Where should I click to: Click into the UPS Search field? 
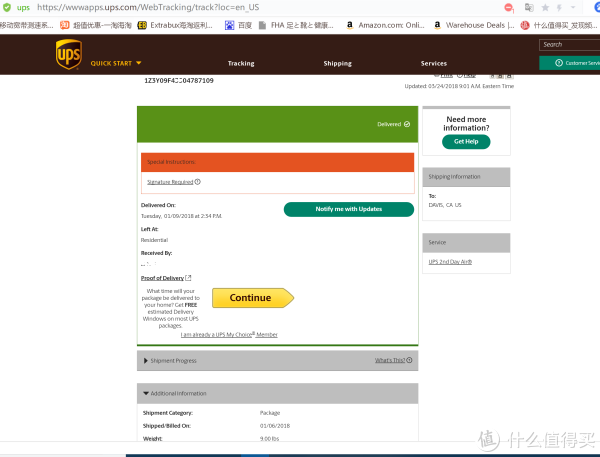click(570, 44)
